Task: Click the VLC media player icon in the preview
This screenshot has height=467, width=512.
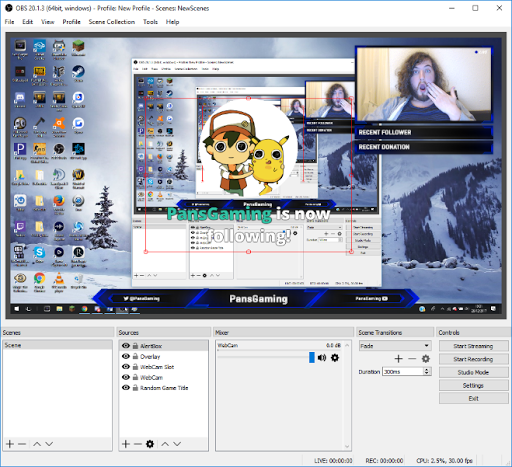Action: click(59, 278)
